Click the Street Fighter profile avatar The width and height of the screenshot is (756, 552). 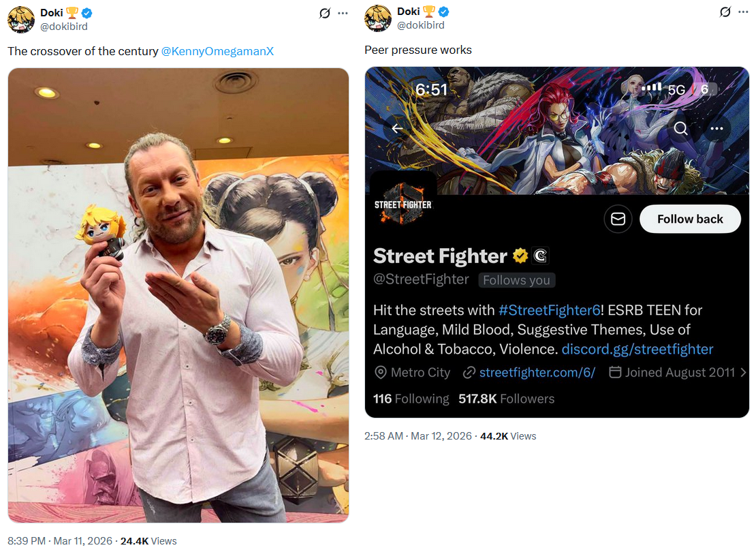(x=403, y=205)
